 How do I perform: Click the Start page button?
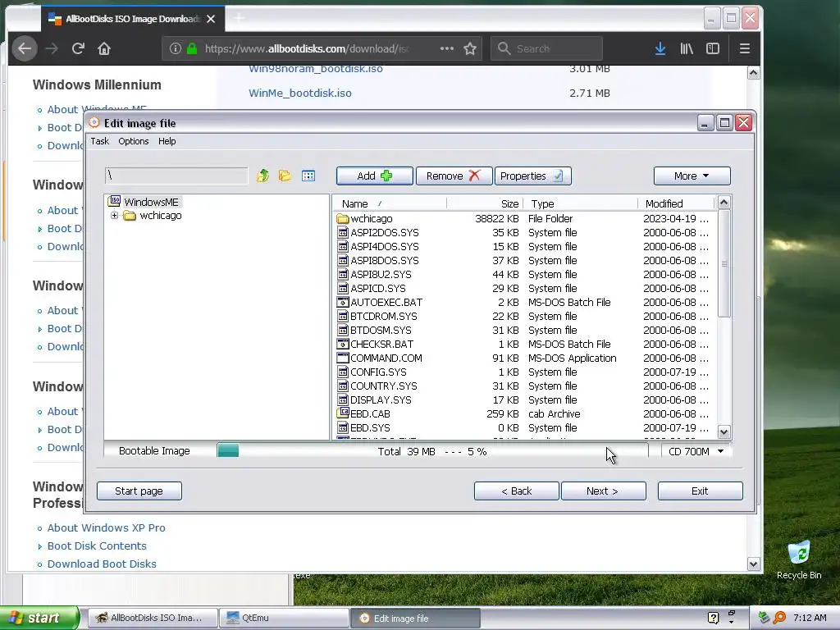139,491
